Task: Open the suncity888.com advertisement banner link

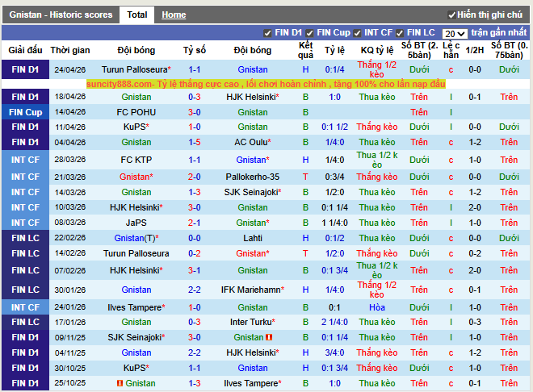Action: [266, 84]
